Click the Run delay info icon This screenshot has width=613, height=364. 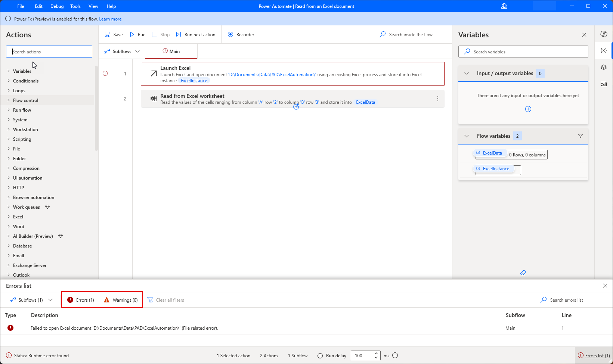(395, 355)
